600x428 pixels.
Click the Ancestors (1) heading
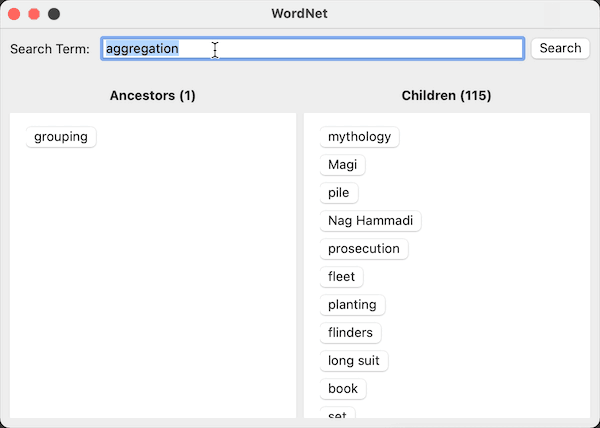[153, 95]
